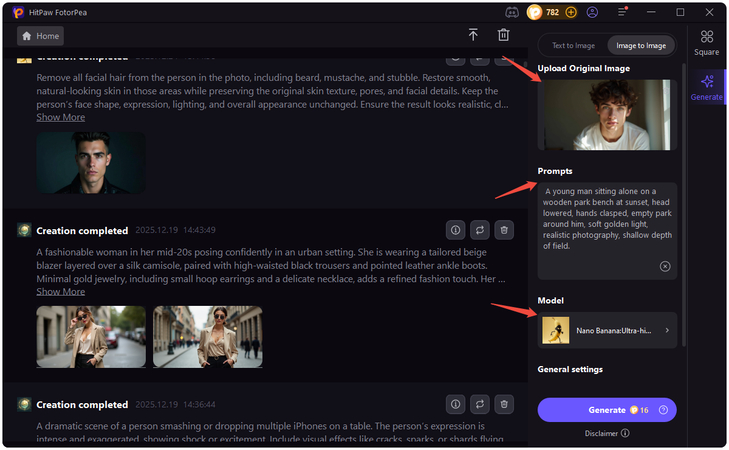This screenshot has width=729, height=450.
Task: Expand Show More on fashionable woman prompt
Action: point(61,292)
